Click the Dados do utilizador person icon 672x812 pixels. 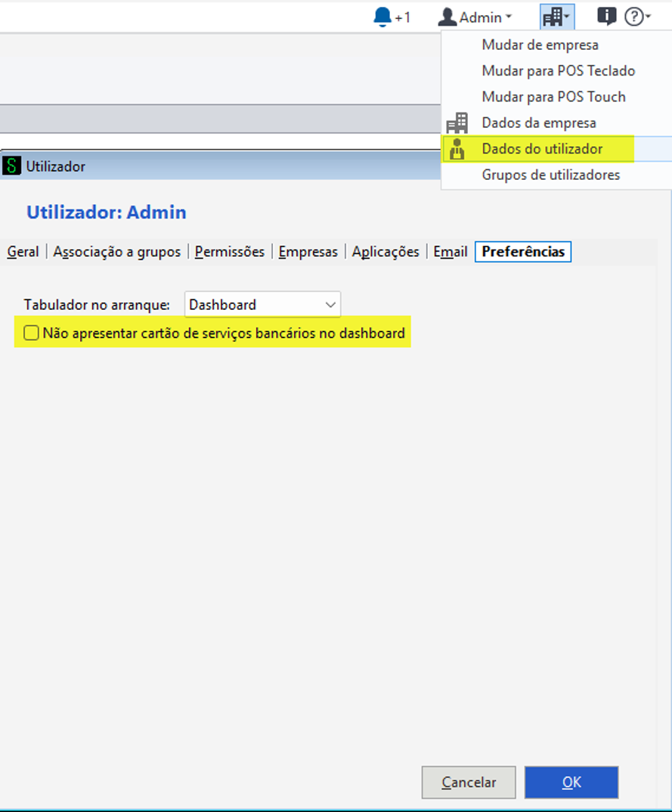coord(457,149)
